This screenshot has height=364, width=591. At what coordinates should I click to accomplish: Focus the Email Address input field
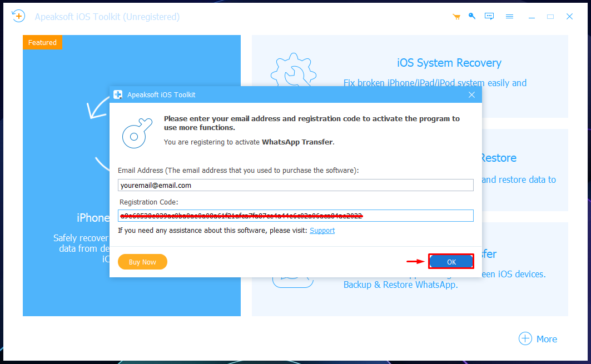(296, 185)
